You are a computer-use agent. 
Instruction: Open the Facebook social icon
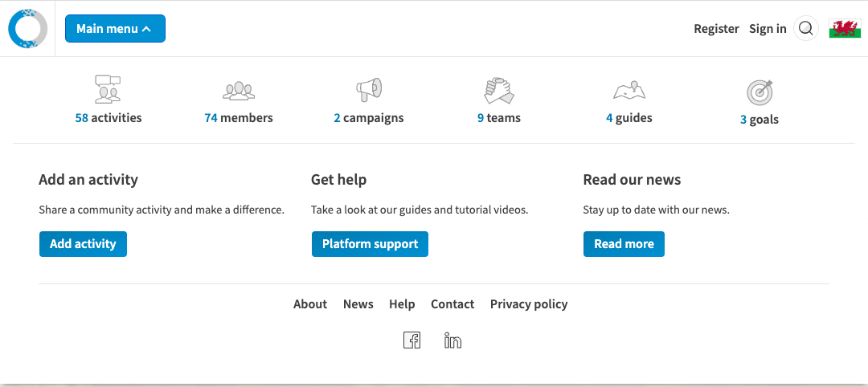[x=411, y=340]
